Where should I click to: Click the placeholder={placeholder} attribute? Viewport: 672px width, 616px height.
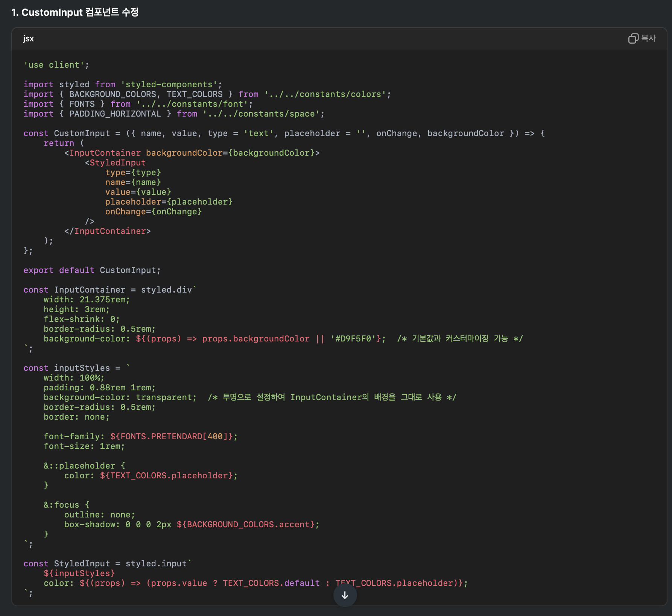(x=169, y=202)
